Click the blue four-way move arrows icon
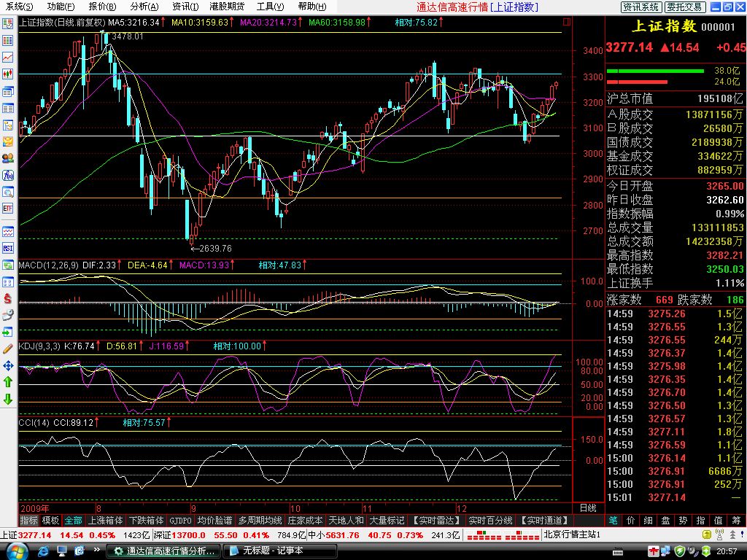Screen dimensions: 747x560 tap(8, 366)
